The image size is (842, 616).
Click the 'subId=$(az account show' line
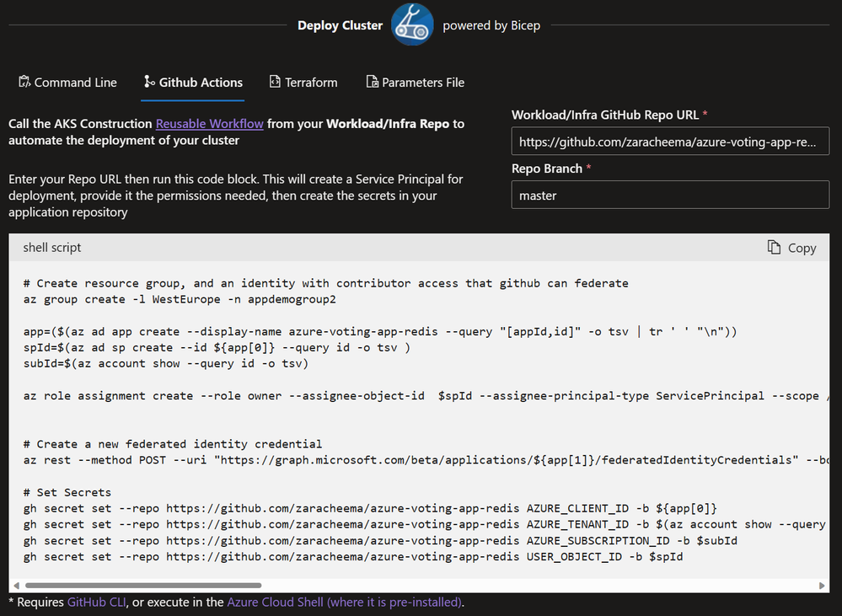click(166, 363)
